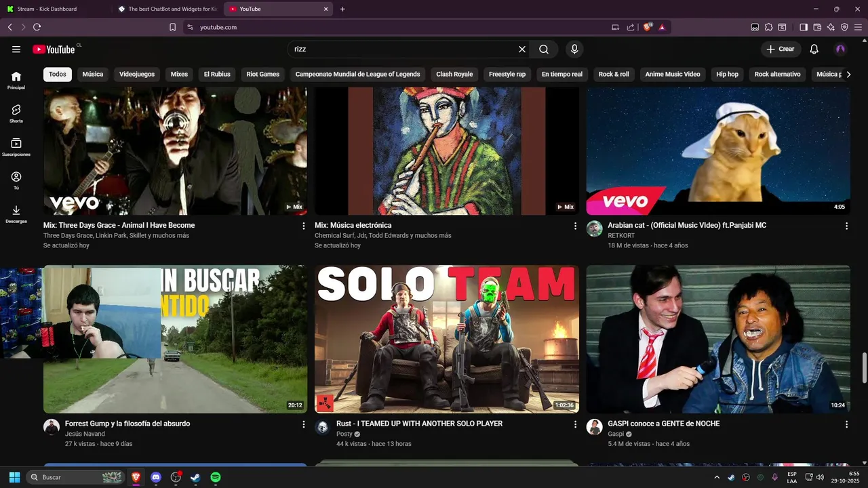This screenshot has width=868, height=488.
Task: Open Brave Rewards triangle icon
Action: (662, 27)
